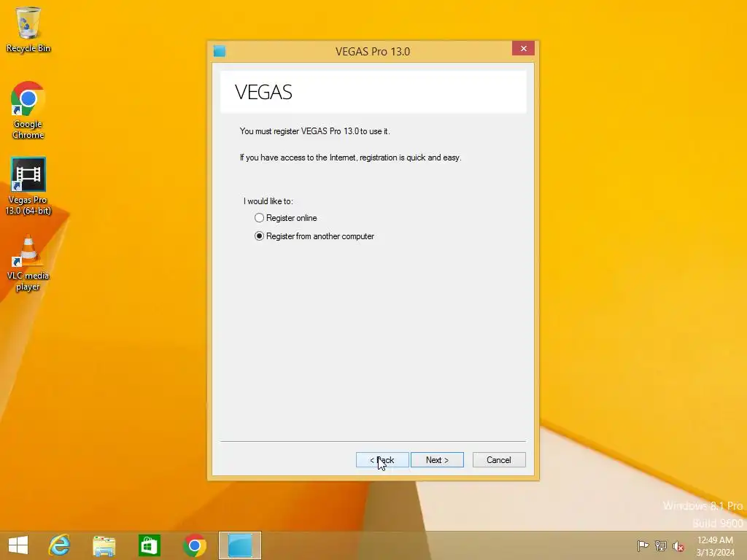Click the 'I would like to:' label
The image size is (747, 560).
point(268,201)
